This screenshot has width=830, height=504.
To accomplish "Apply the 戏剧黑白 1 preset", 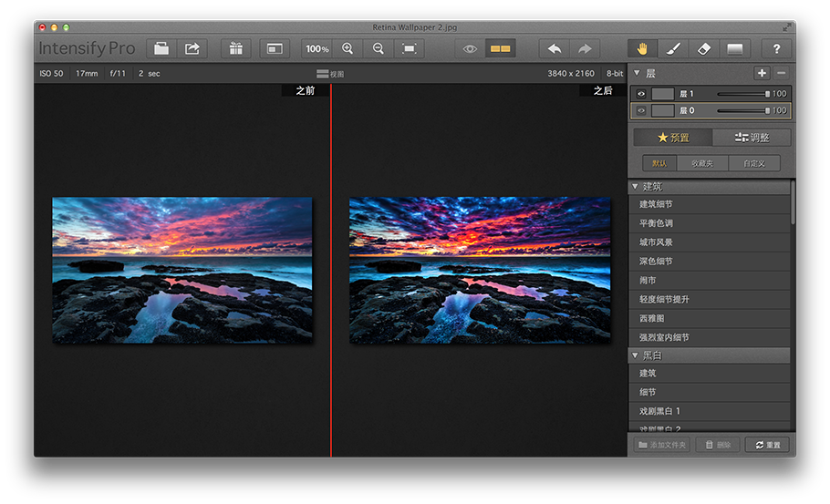I will (710, 411).
